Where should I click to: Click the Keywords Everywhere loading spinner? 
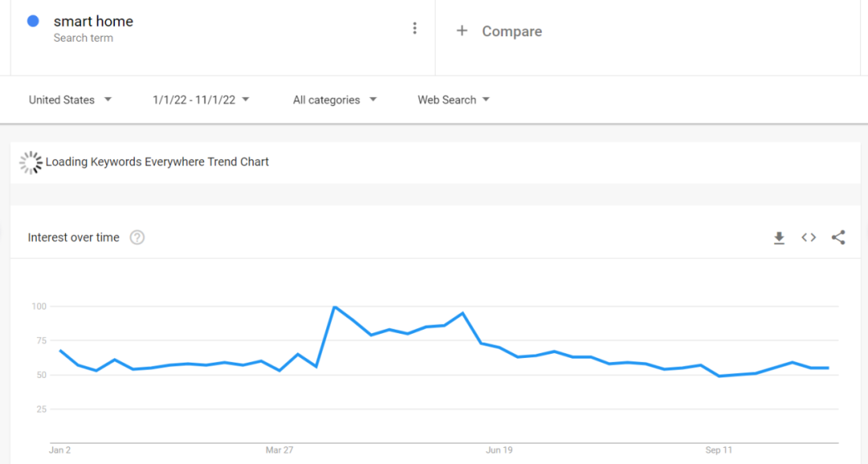(31, 162)
